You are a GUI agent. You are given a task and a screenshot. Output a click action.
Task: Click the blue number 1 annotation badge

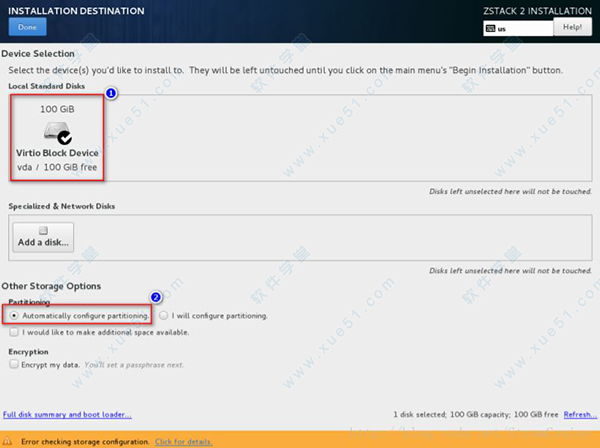point(111,93)
